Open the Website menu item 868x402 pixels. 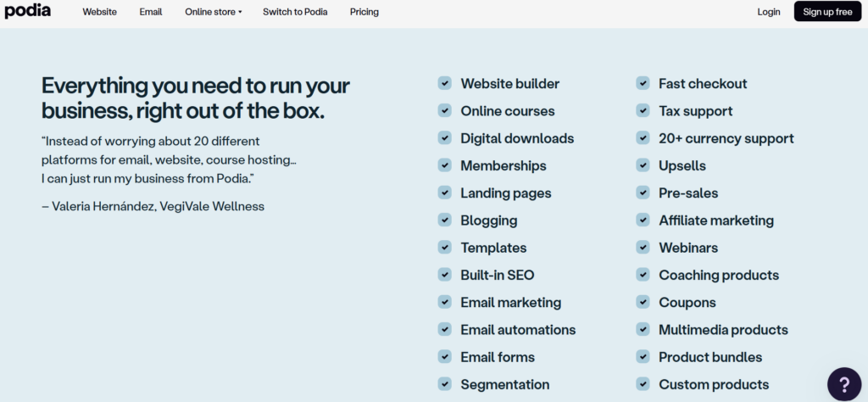pos(99,12)
